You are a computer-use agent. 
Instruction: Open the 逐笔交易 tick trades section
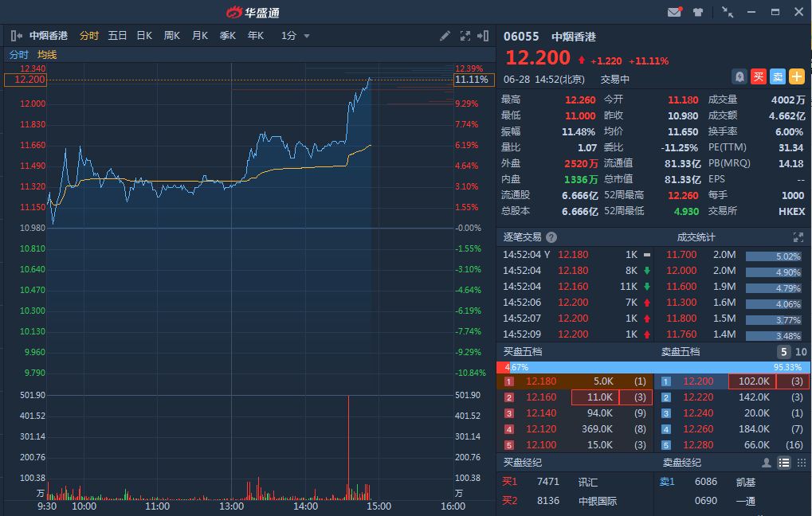point(522,237)
